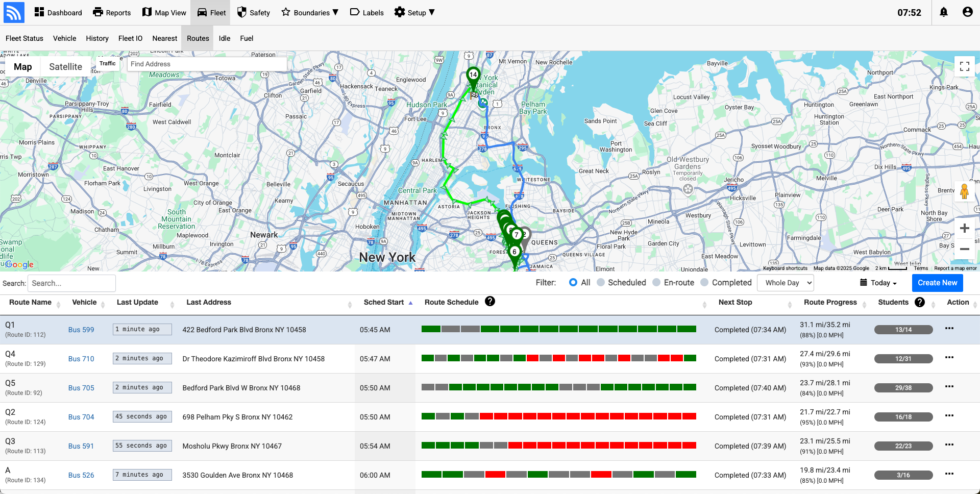The image size is (980, 494).
Task: Click Q2 route schedule color bar
Action: click(559, 416)
